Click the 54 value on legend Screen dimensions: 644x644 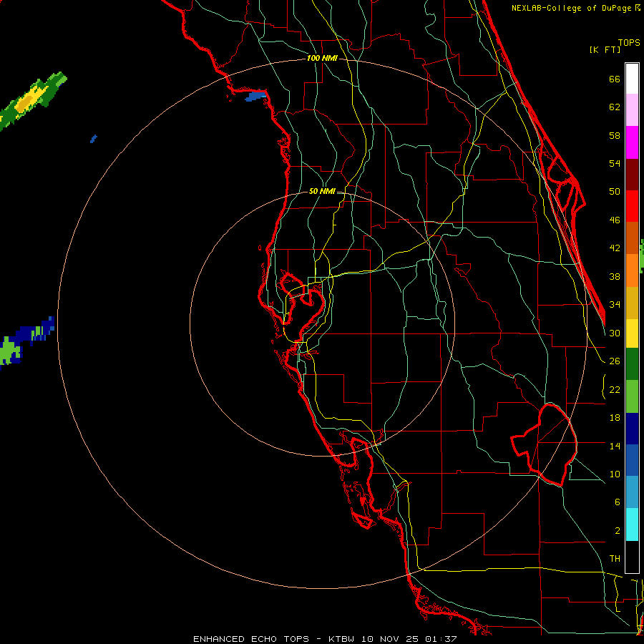(x=615, y=163)
